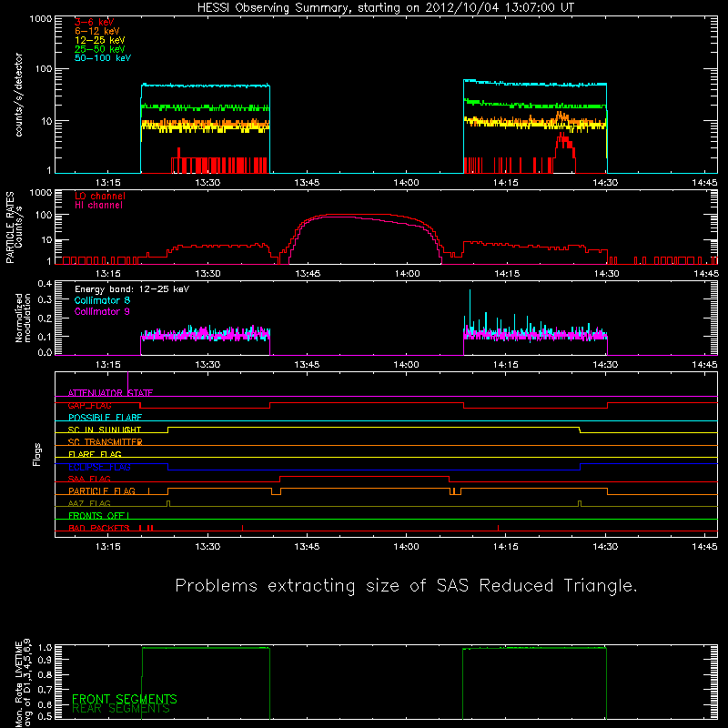728x728 pixels.
Task: Click the SAA_FLAG label
Action: (x=89, y=480)
